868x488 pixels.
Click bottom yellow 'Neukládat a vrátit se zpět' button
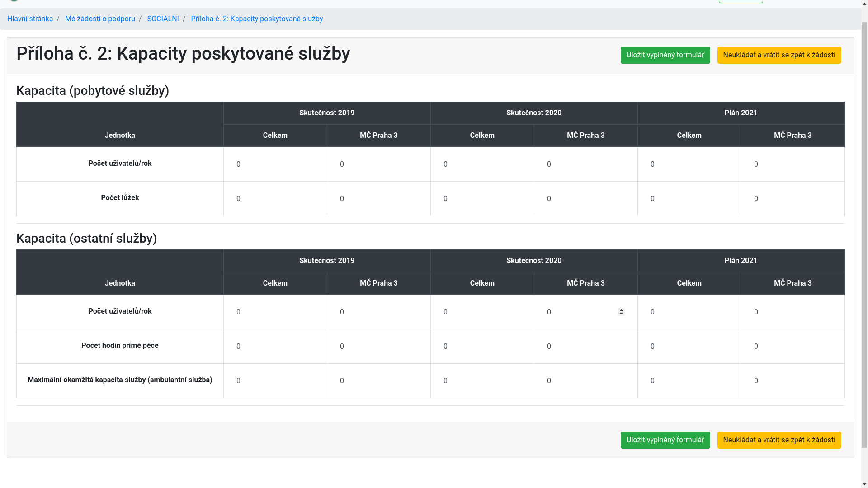[778, 440]
